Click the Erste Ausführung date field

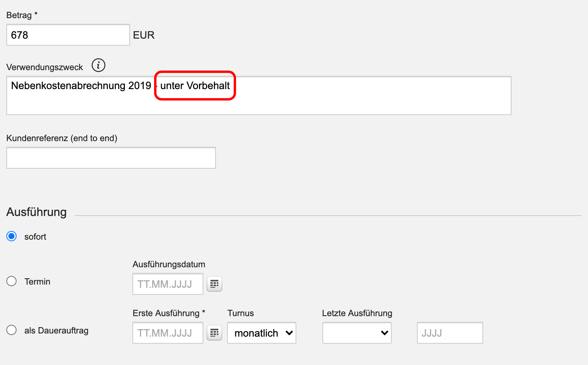click(x=167, y=333)
